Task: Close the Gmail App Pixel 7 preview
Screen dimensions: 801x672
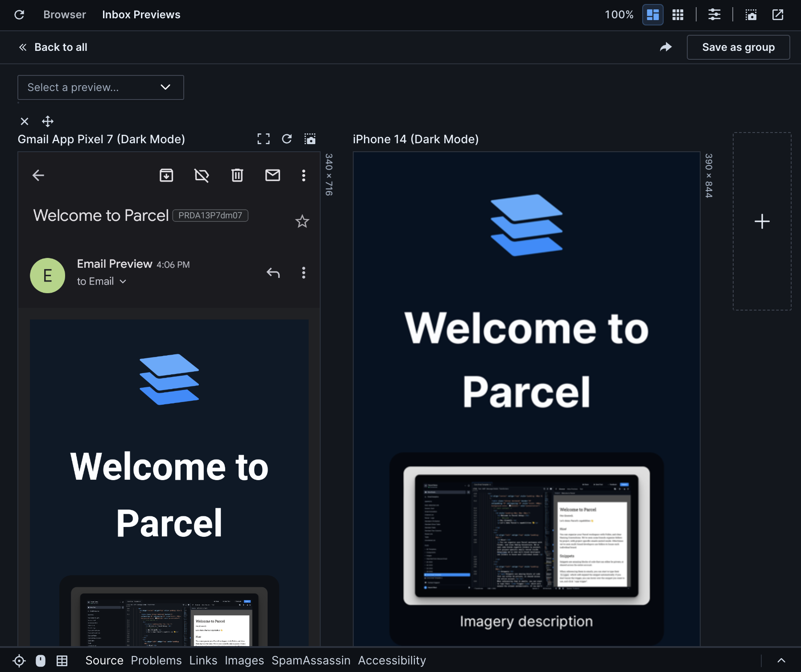Action: 25,121
